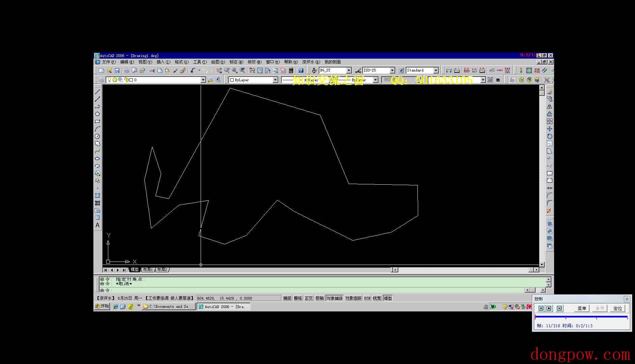Screen dimensions: 635x364
Task: Select the Array modify tool
Action: [x=550, y=121]
